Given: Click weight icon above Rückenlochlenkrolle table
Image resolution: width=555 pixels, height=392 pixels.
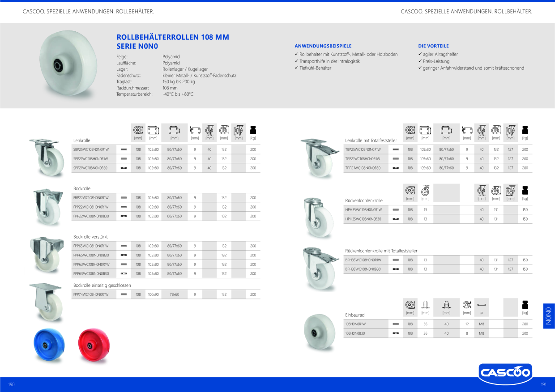Looking at the screenshot, I should click(525, 191).
